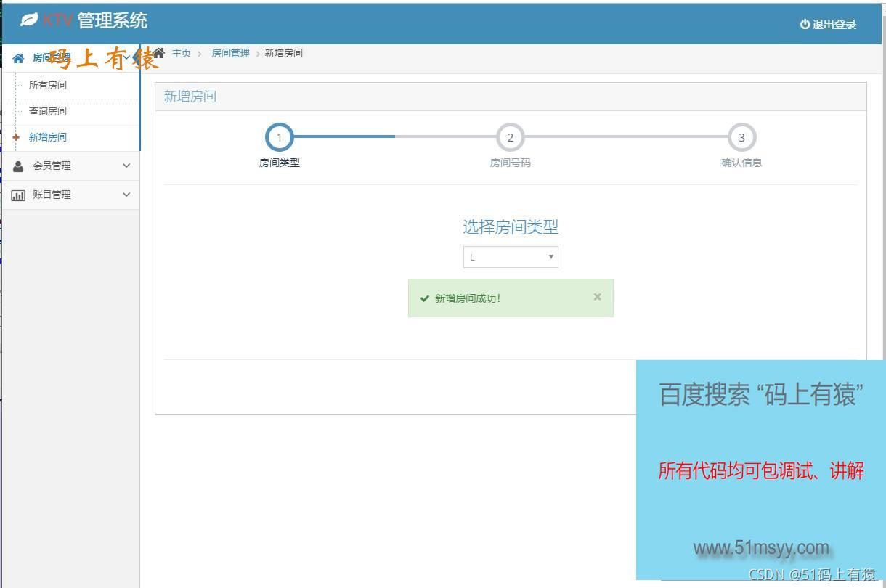Click the 新增房间 panel heading
The image size is (886, 588).
coord(190,97)
